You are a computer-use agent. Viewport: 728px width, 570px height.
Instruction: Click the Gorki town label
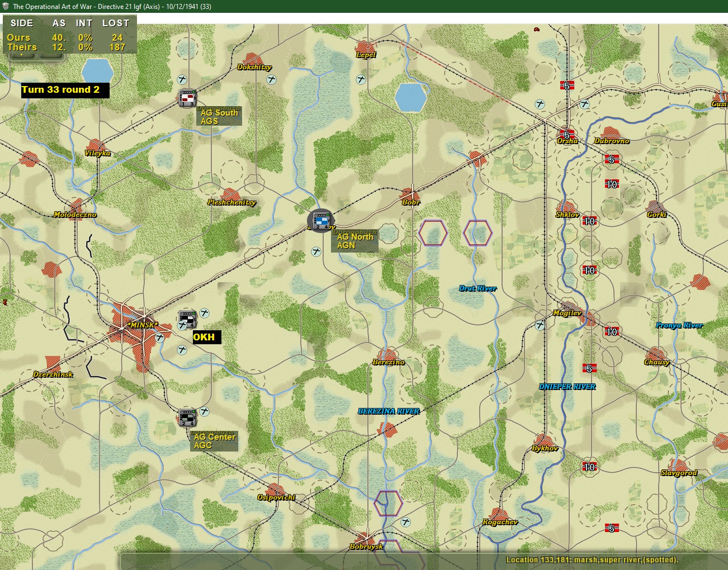click(x=657, y=215)
